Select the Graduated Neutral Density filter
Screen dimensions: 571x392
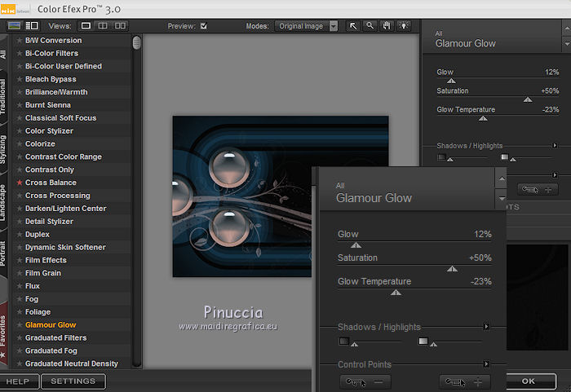(72, 363)
